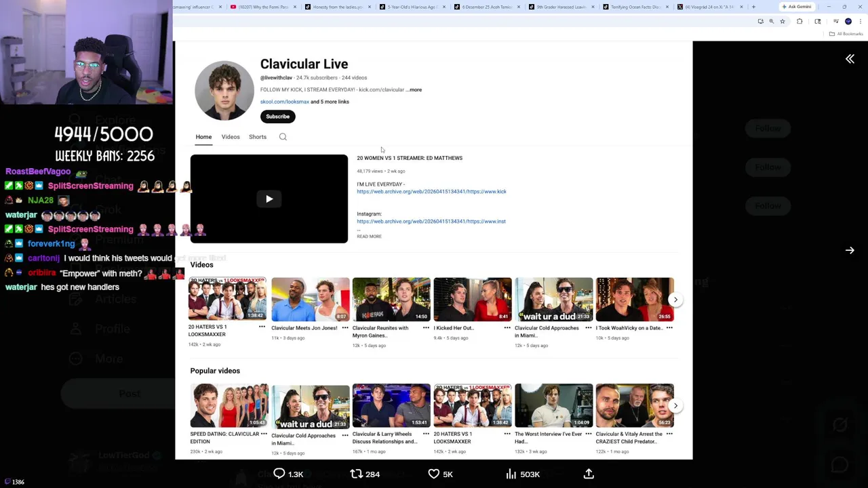Open 'Clavicular & Larry Wheels' popular video thumbnail
This screenshot has width=868, height=488.
[x=391, y=405]
